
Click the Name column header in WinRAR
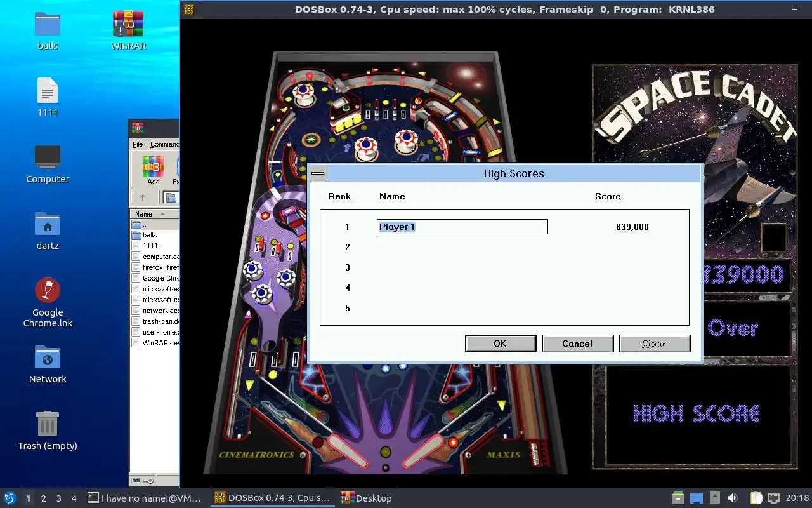click(154, 214)
